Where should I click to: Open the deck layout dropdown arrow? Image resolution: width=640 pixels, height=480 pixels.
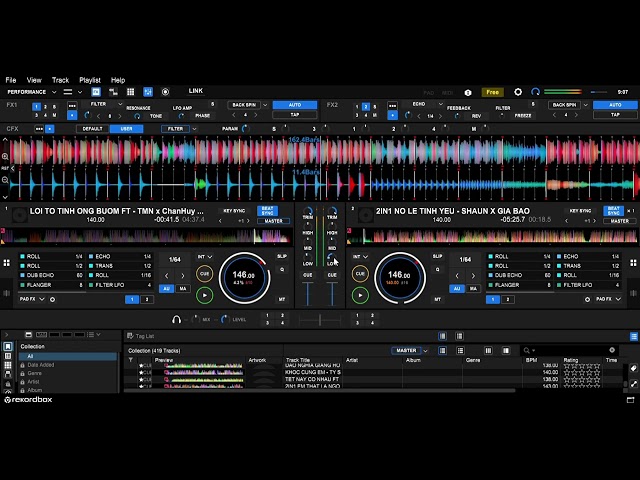[x=80, y=92]
